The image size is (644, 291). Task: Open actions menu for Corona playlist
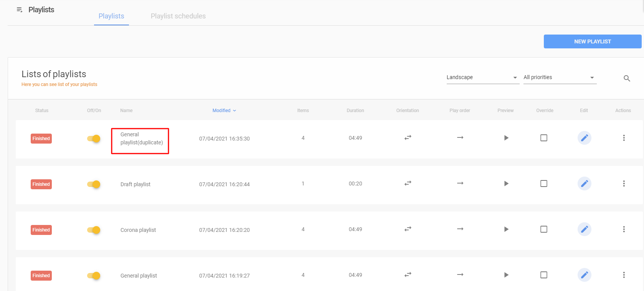pyautogui.click(x=624, y=229)
